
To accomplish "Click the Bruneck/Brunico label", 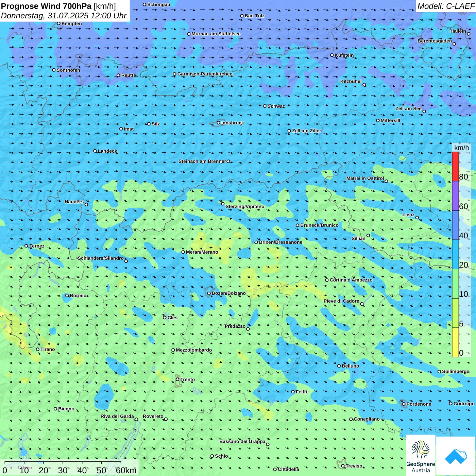I will 319,225.
